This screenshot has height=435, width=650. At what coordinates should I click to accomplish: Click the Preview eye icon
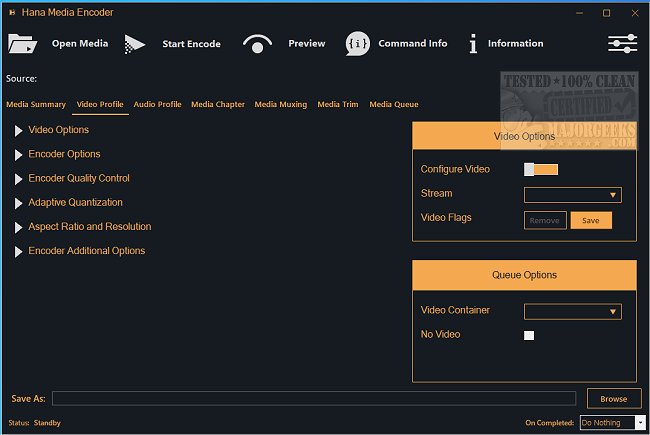(257, 44)
